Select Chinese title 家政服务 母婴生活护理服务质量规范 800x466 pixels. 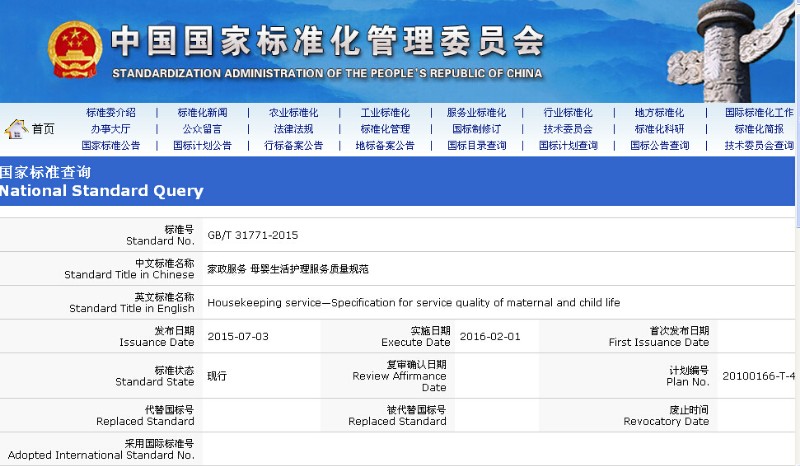point(288,269)
